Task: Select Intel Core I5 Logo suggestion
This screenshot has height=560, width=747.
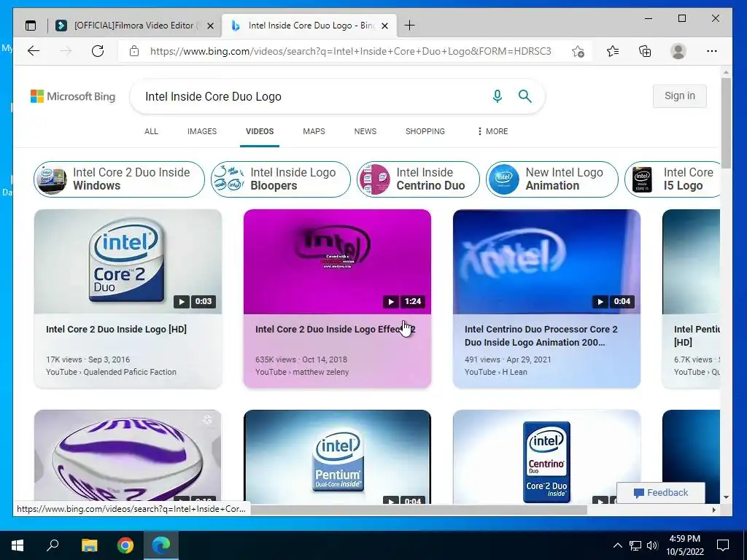Action: [673, 179]
